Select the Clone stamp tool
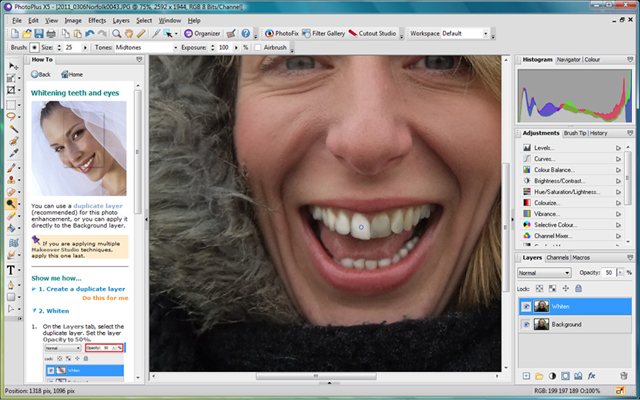640x400 pixels. pyautogui.click(x=11, y=180)
